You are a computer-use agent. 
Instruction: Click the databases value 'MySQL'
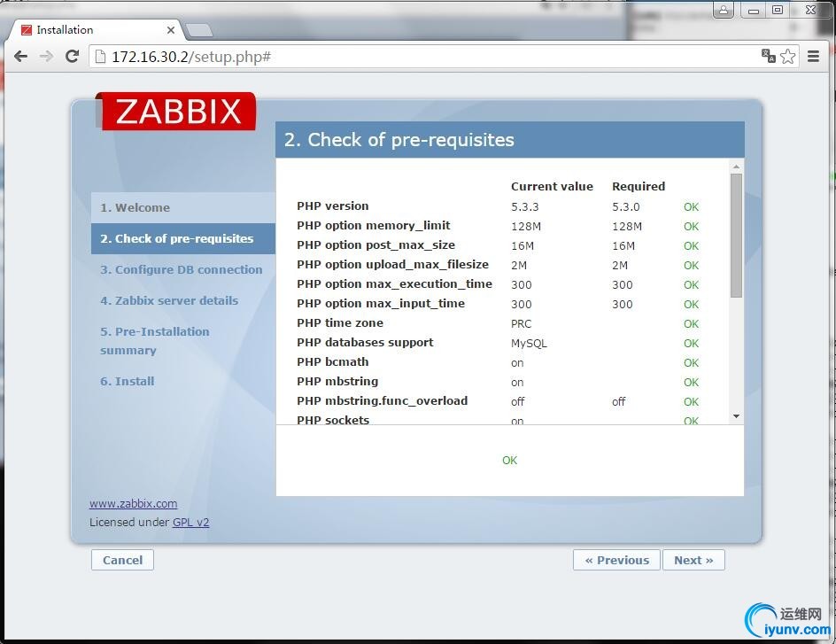click(x=529, y=344)
